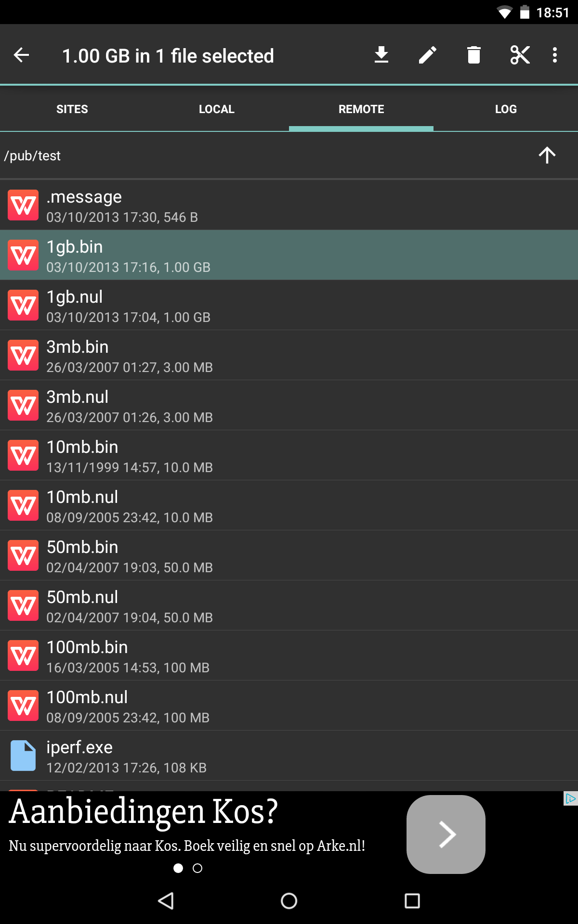
Task: Tap the pencil rename icon
Action: coord(428,55)
